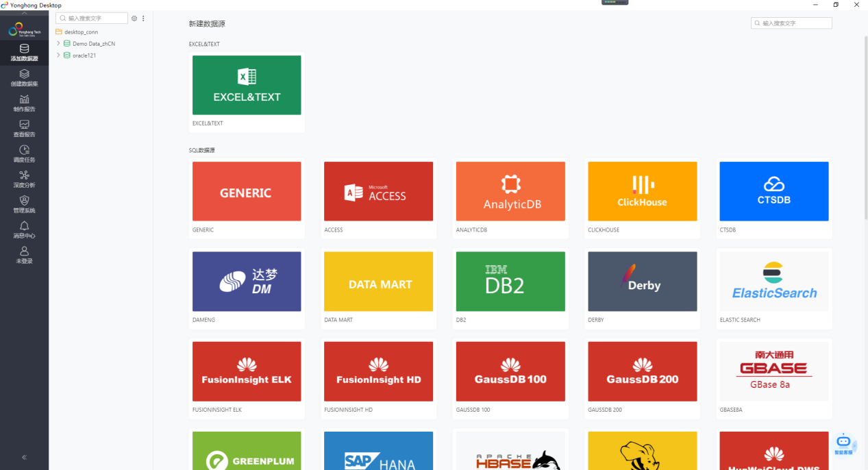Choose the GENERIC data source card
This screenshot has height=470, width=868.
point(247,198)
